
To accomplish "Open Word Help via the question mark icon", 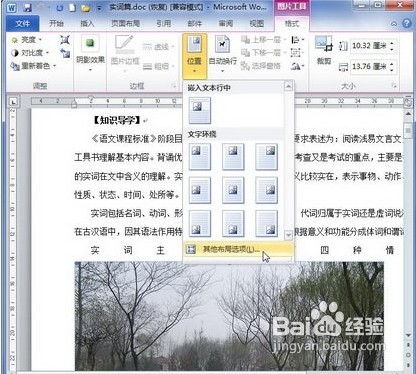I will pyautogui.click(x=406, y=23).
